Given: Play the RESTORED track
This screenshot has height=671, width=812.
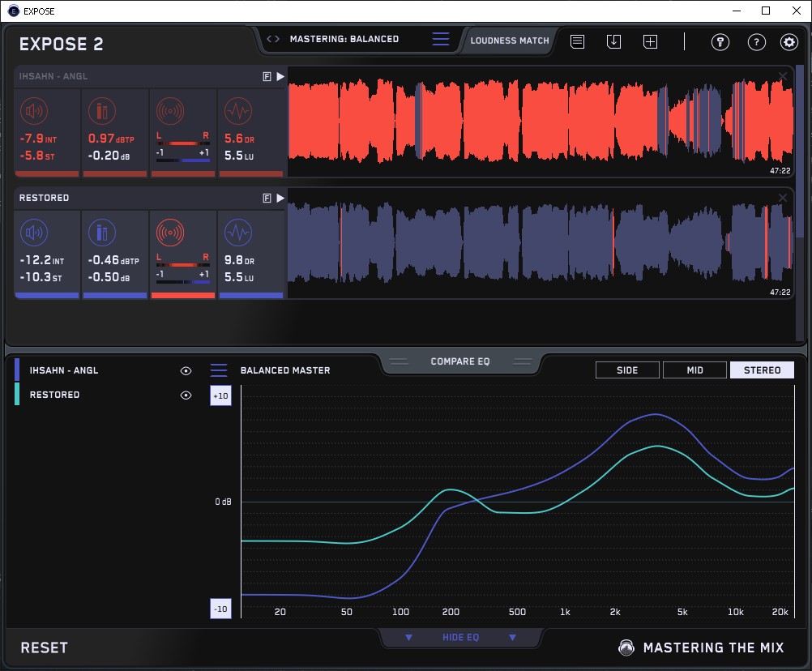Looking at the screenshot, I should [x=280, y=198].
